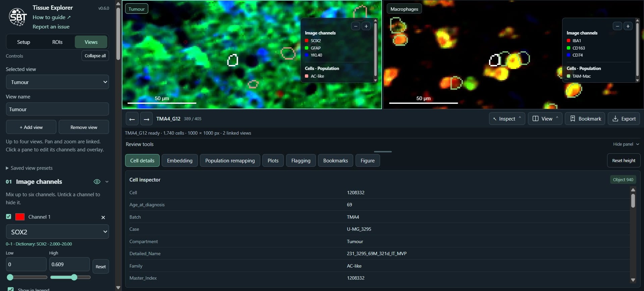Click Channel 1 red color swatch
Viewport: 644px width, 291px height.
coord(20,217)
